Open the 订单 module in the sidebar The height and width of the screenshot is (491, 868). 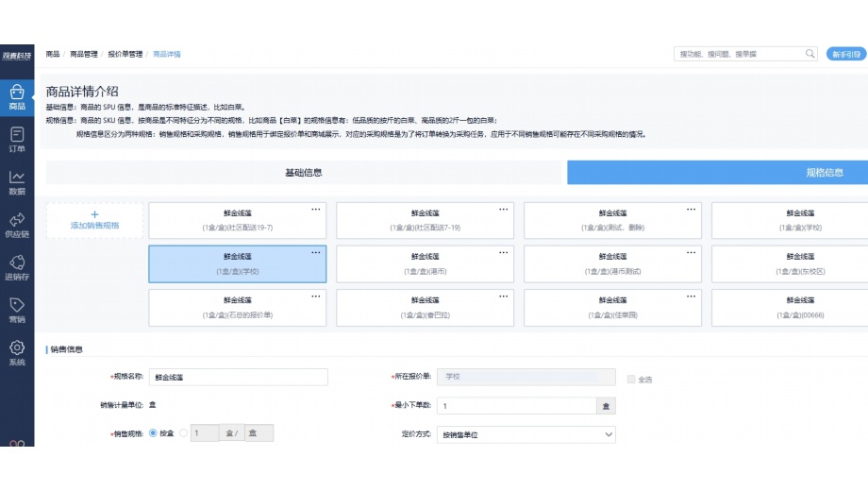pyautogui.click(x=17, y=140)
